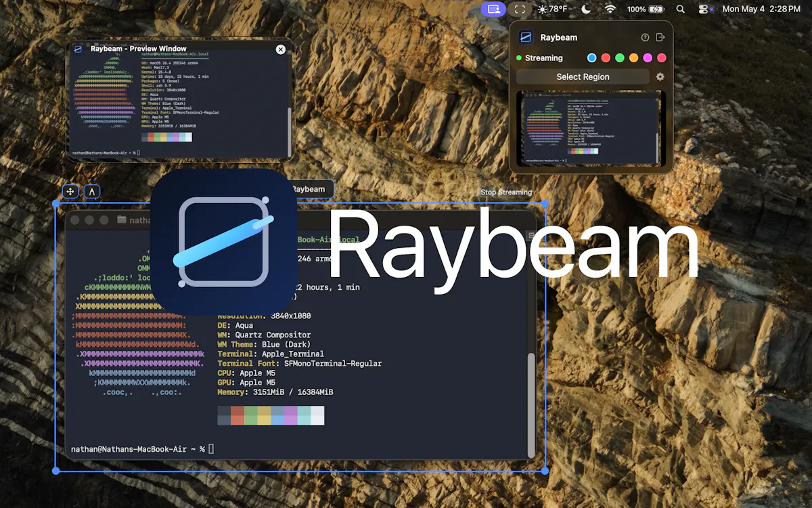Click the 100% battery status icon

(x=645, y=9)
